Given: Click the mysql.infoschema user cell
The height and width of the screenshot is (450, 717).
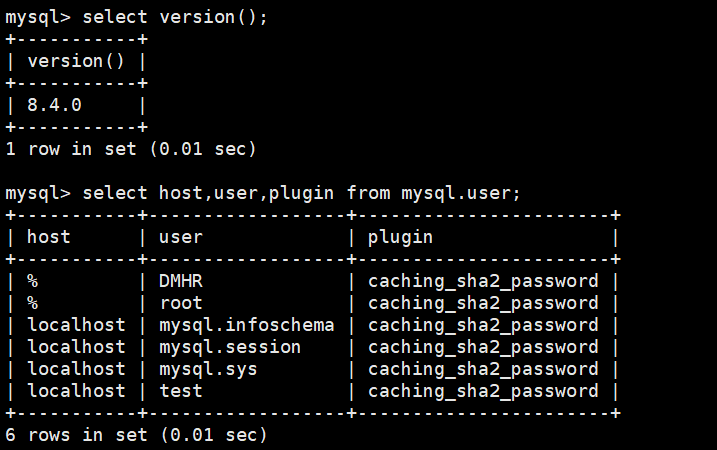Looking at the screenshot, I should [x=246, y=325].
